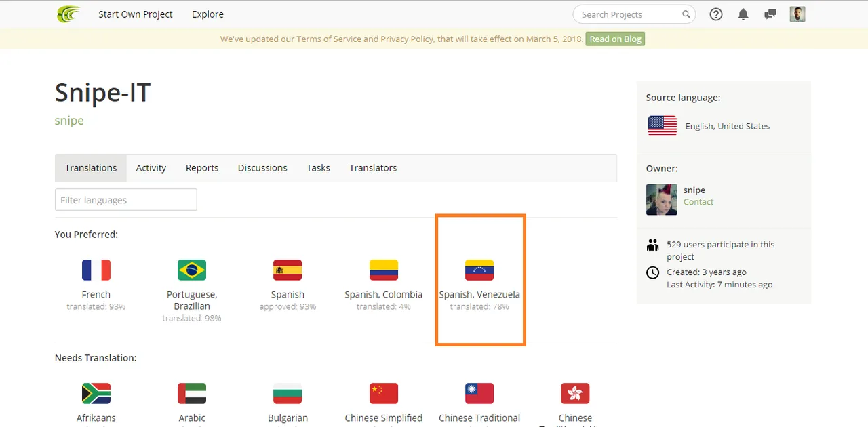
Task: Click the participants people icon
Action: [x=652, y=245]
